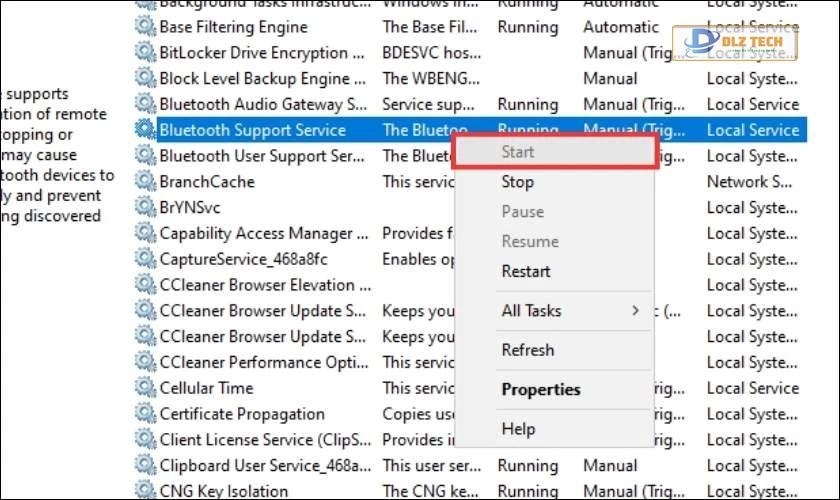Open Properties from the context menu
This screenshot has height=500, width=840.
pyautogui.click(x=540, y=390)
